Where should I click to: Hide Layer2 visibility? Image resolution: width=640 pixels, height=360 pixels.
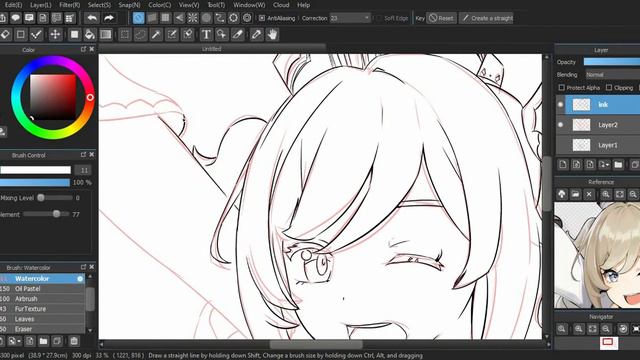click(560, 125)
